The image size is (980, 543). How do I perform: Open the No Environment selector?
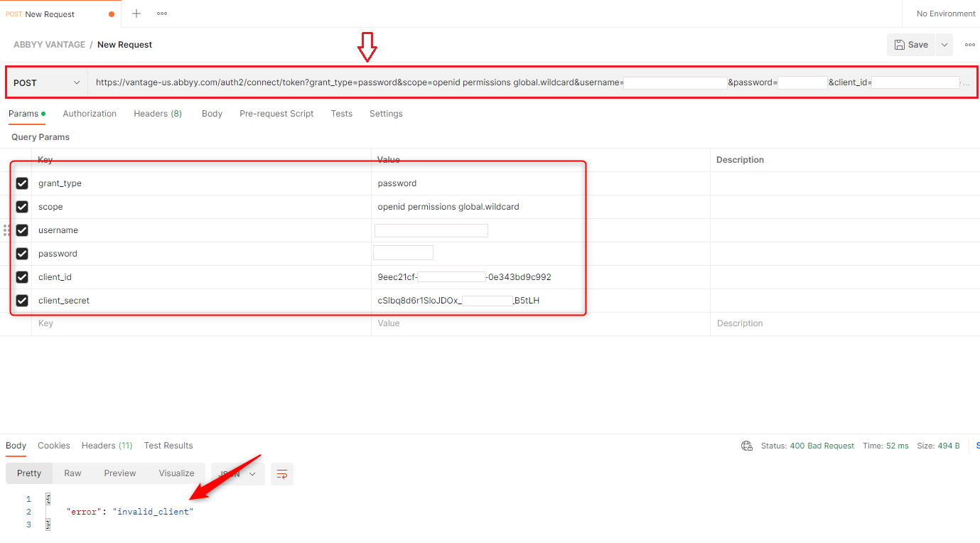click(x=945, y=14)
